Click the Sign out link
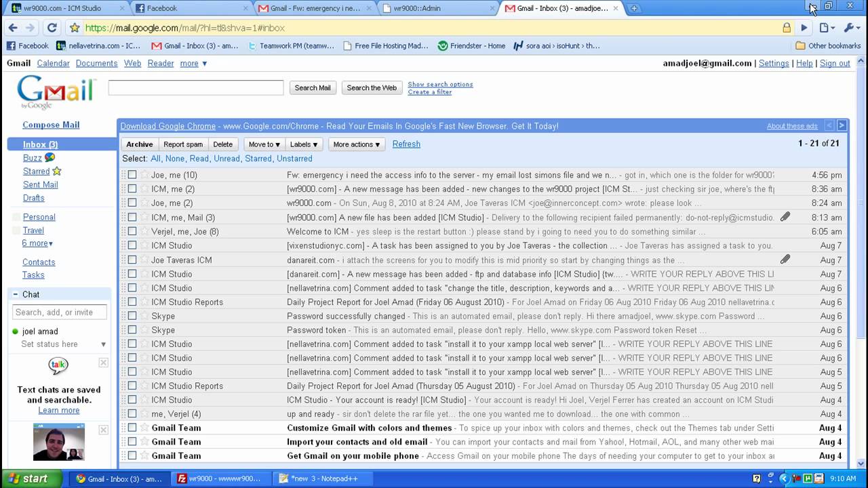This screenshot has width=868, height=488. (x=835, y=63)
